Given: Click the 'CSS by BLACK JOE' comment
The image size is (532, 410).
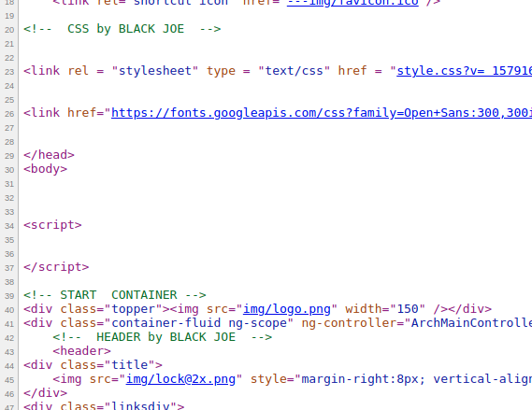Looking at the screenshot, I should 122,29.
